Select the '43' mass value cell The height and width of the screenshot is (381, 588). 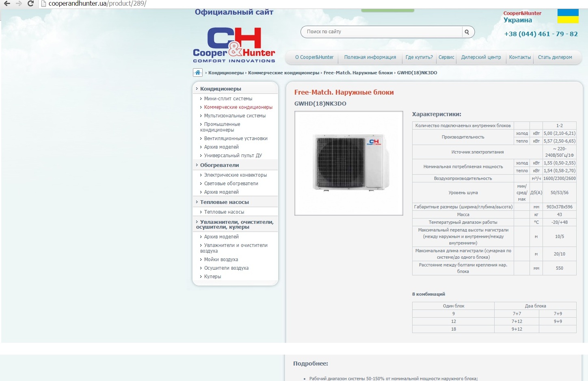560,214
